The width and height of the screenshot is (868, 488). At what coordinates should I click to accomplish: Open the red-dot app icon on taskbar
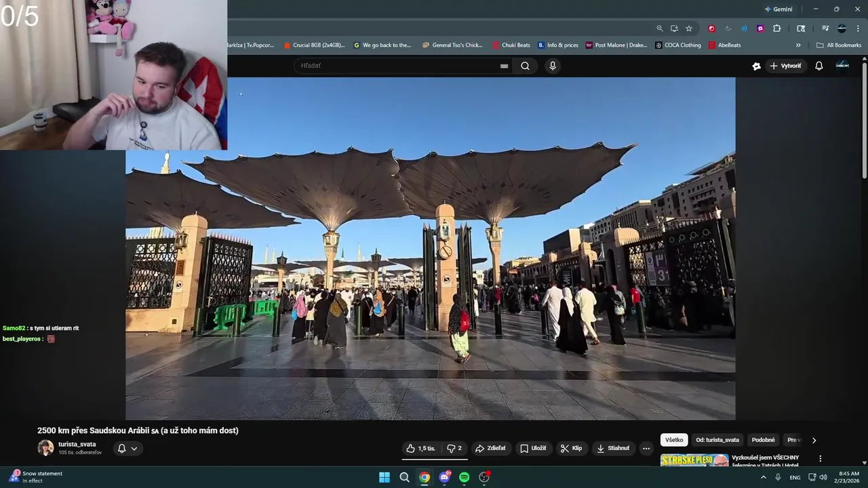click(484, 477)
